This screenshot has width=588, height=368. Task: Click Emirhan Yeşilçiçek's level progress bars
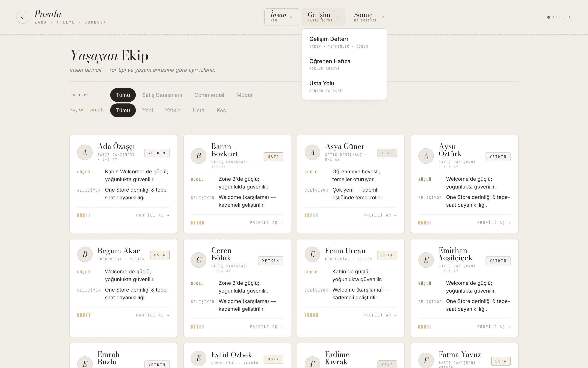[x=425, y=327]
